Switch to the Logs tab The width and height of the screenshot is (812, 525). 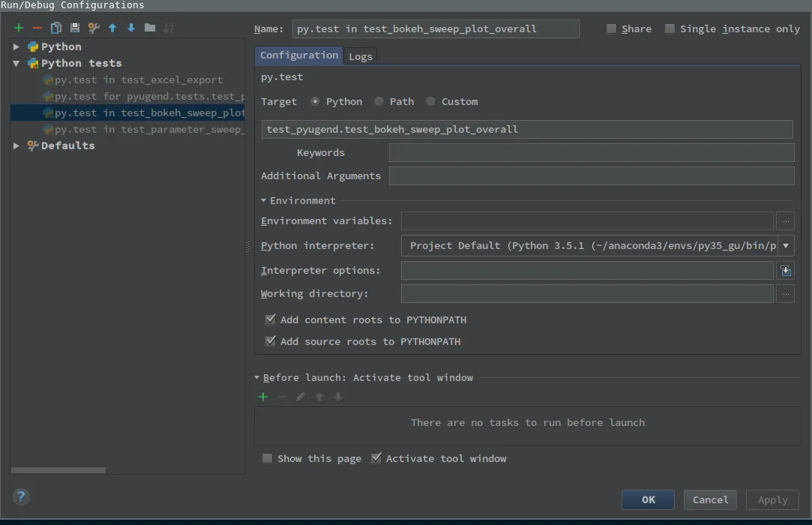(x=361, y=56)
